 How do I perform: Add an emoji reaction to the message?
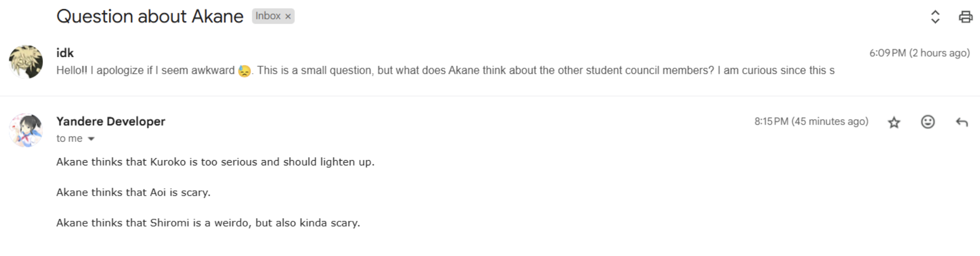point(928,122)
